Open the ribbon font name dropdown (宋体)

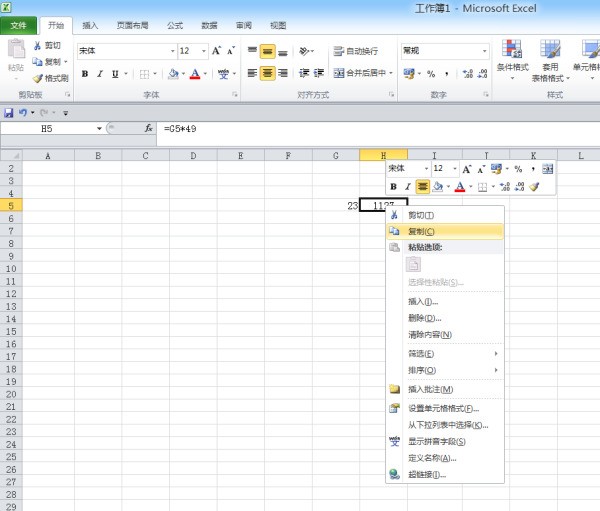click(173, 51)
